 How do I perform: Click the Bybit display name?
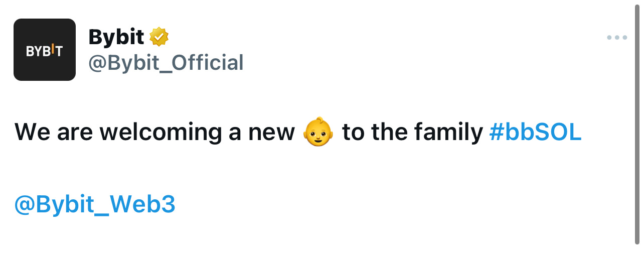coord(116,37)
